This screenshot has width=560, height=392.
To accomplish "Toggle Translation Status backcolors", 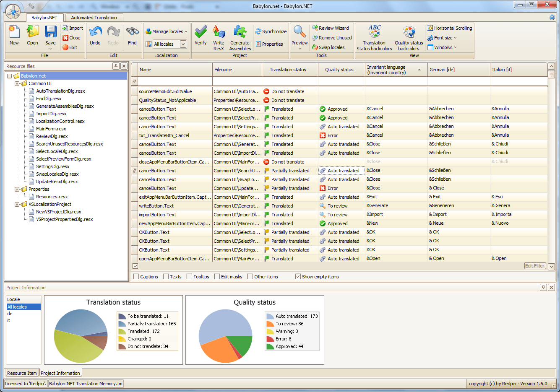I will [x=374, y=37].
